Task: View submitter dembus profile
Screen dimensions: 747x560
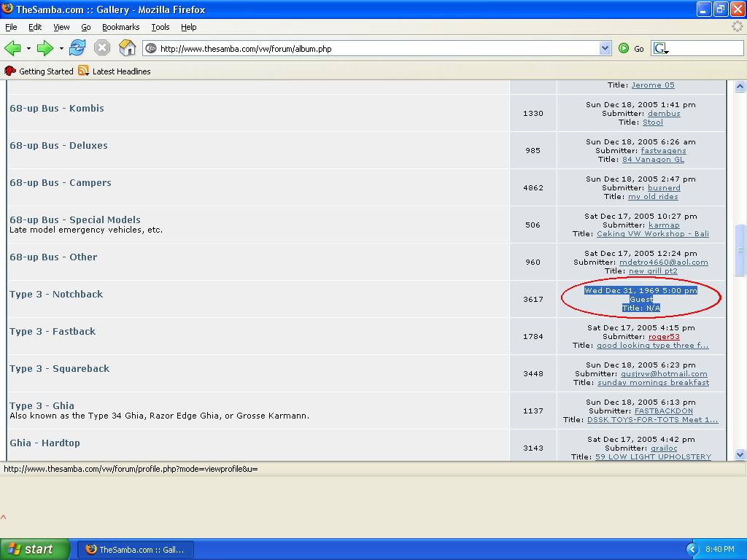Action: pyautogui.click(x=664, y=113)
